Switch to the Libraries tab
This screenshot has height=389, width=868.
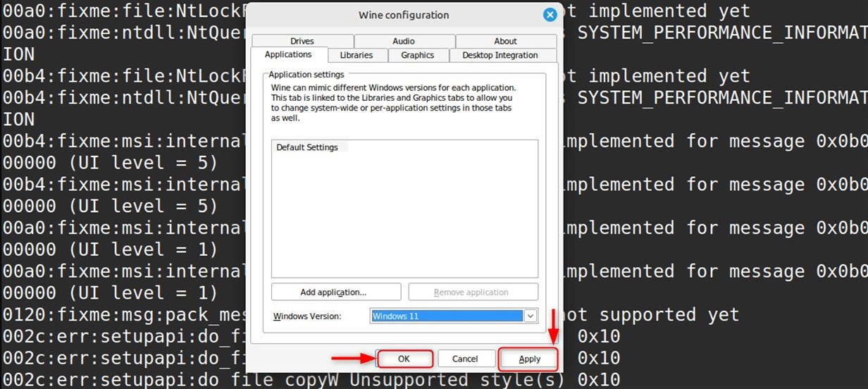(356, 55)
